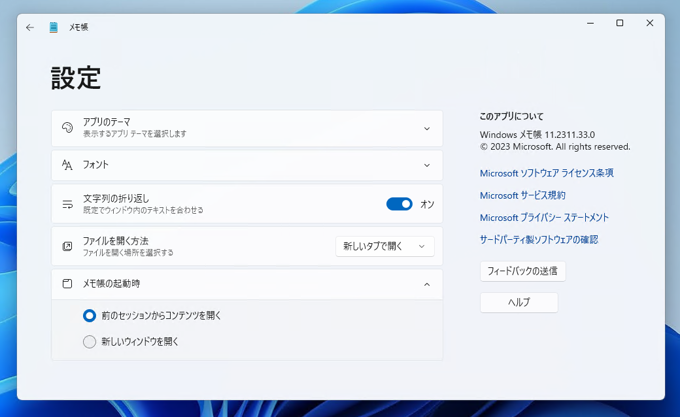Click the font AA icon

tap(67, 165)
